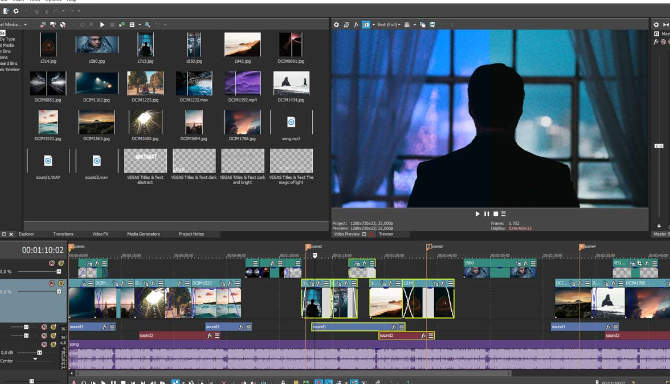Pause the video preview
The height and width of the screenshot is (384, 670).
click(486, 214)
